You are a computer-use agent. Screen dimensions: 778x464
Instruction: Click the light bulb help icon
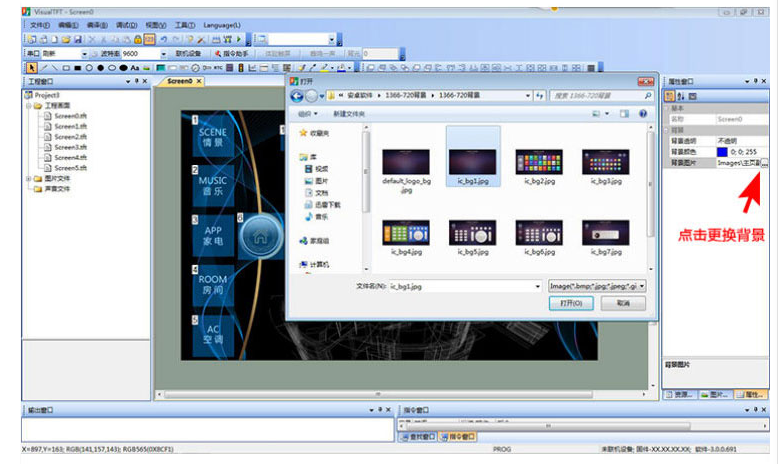click(190, 39)
